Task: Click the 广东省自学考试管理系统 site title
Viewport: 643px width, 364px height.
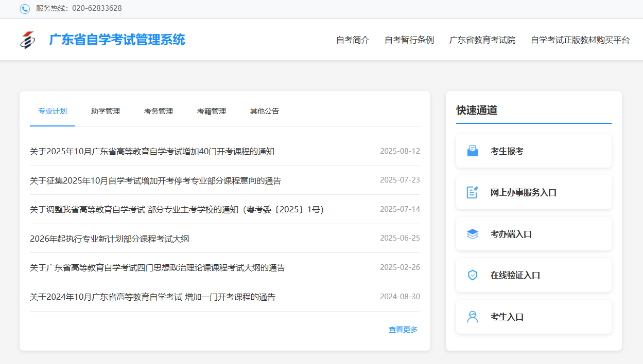Action: point(117,40)
